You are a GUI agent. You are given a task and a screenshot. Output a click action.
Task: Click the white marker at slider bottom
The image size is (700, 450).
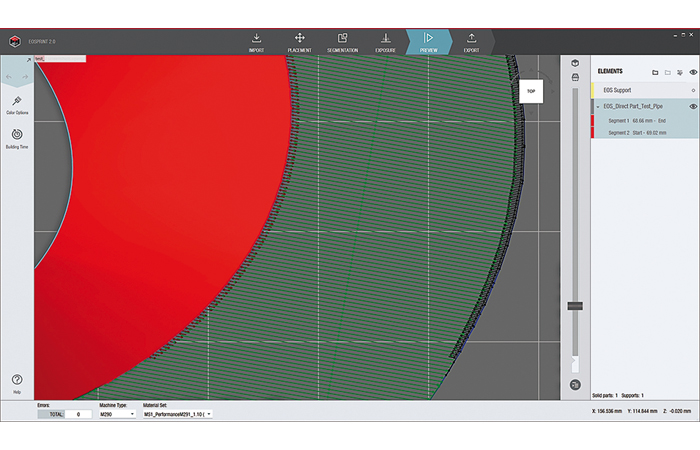point(575,364)
